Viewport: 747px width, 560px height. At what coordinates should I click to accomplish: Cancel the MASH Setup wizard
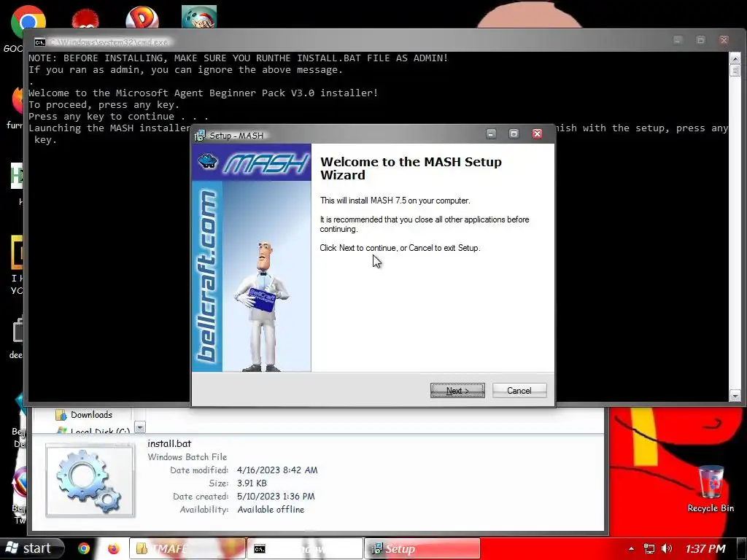tap(519, 391)
